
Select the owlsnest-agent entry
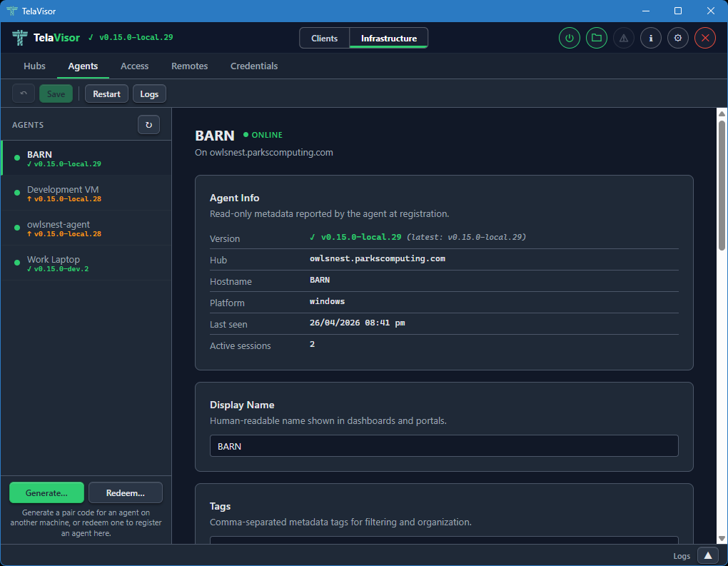86,228
